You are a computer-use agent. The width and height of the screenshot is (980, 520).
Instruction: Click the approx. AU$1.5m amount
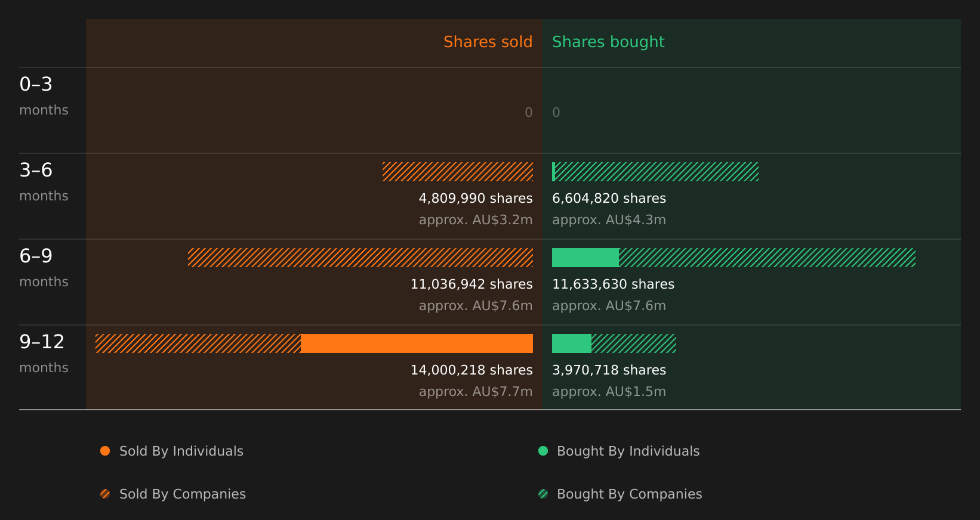pos(609,392)
